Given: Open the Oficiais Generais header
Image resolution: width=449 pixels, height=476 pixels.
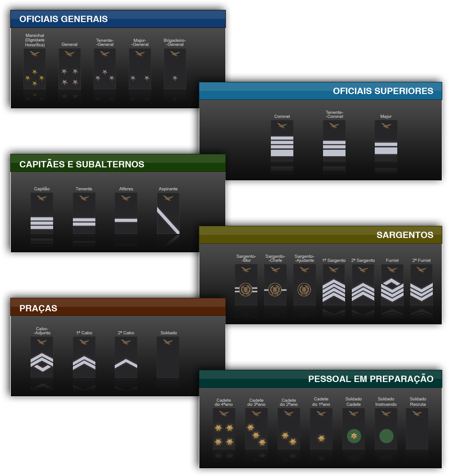Looking at the screenshot, I should (x=118, y=19).
